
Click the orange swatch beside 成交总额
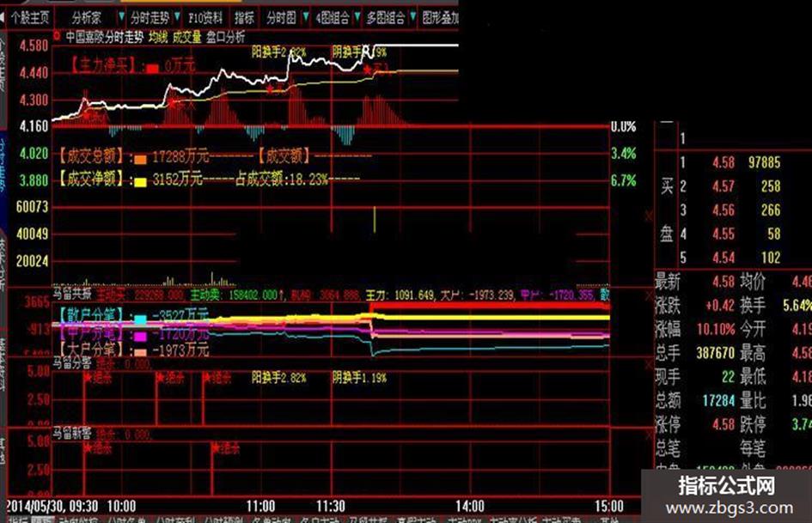(140, 159)
